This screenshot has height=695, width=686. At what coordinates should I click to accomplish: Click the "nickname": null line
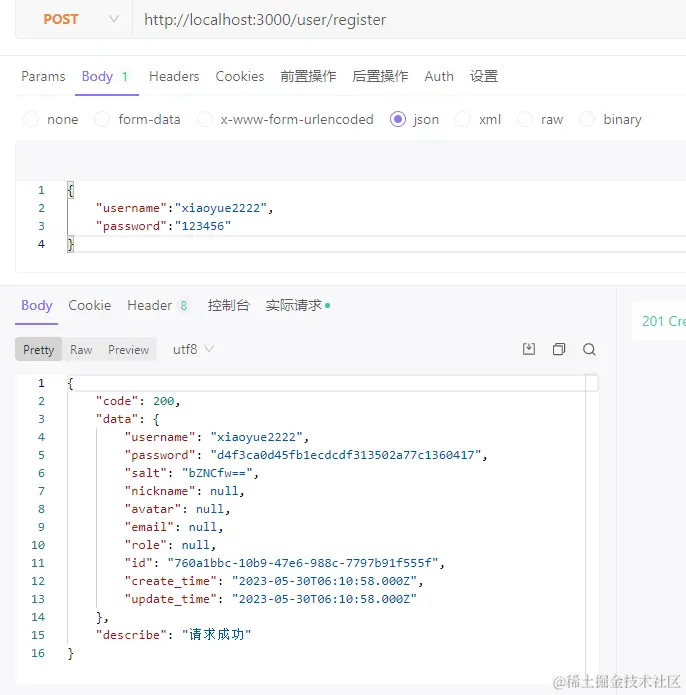pos(184,491)
